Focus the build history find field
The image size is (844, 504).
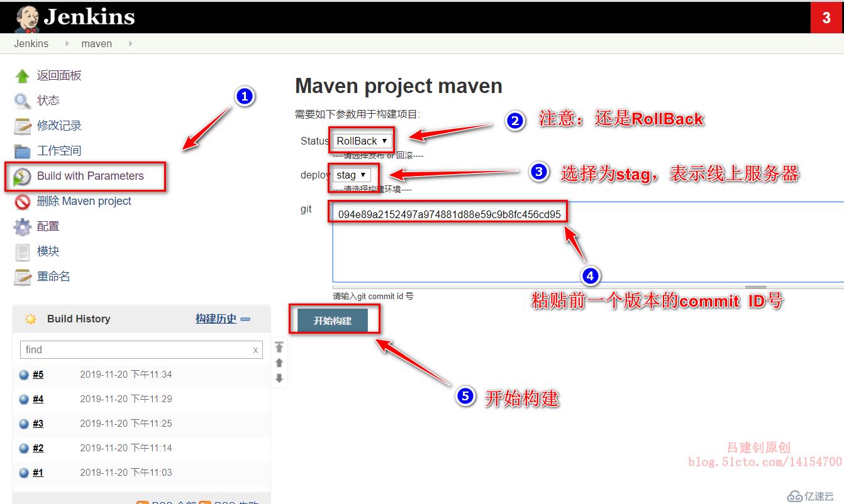142,350
